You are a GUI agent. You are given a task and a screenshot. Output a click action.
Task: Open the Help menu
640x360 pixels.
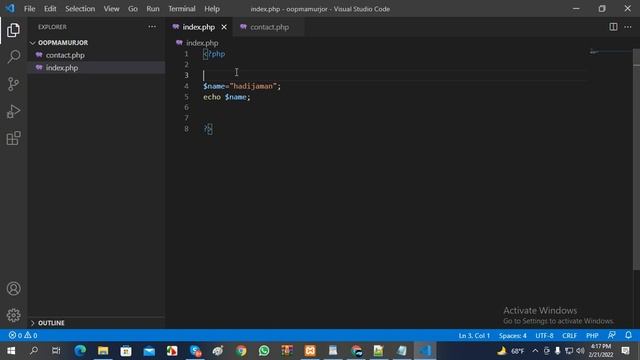[212, 9]
